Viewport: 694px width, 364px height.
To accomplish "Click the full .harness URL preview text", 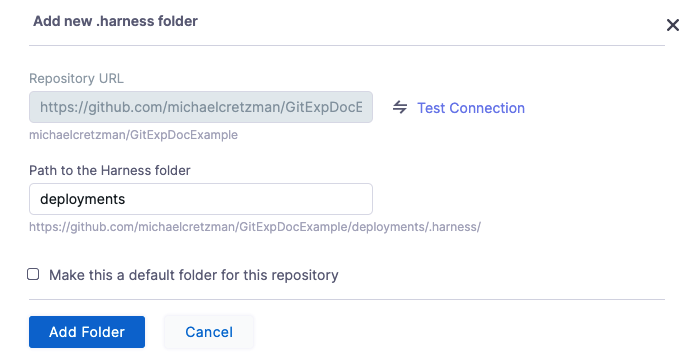I will (255, 227).
